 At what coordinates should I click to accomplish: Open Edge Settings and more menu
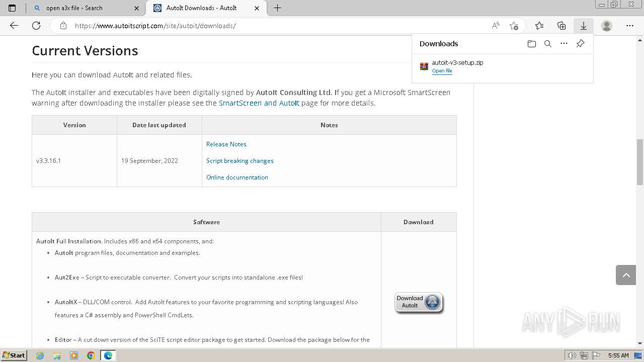tap(630, 26)
